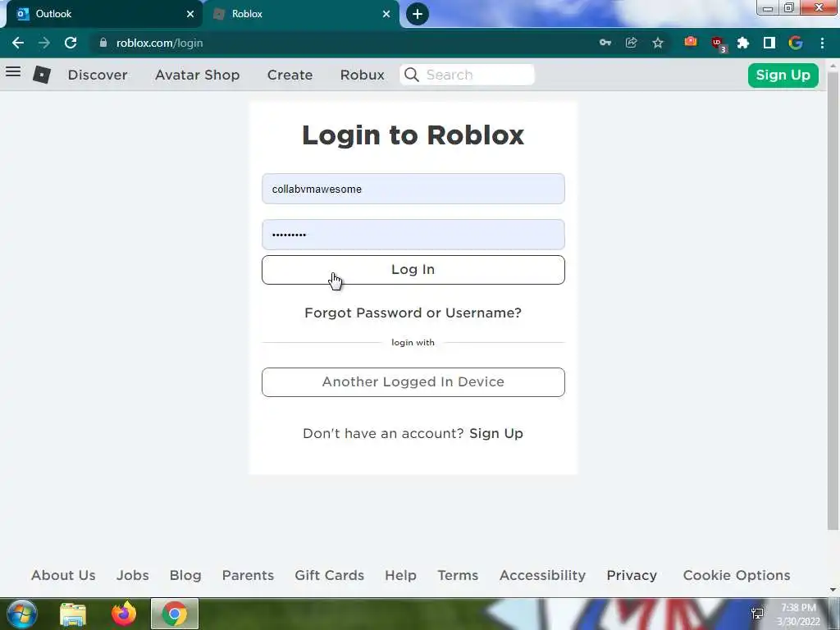Open Forgot Password or Username link
The image size is (840, 630).
pyautogui.click(x=413, y=313)
